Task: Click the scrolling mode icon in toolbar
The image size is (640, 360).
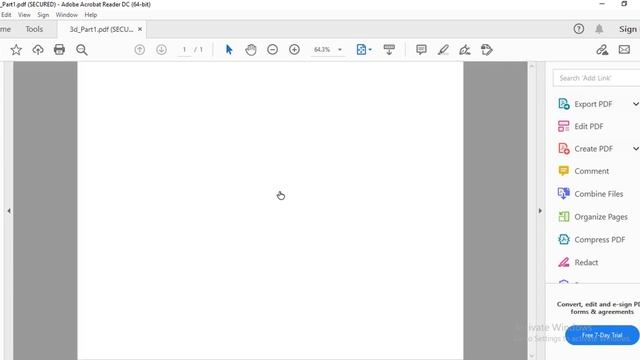Action: coord(389,50)
